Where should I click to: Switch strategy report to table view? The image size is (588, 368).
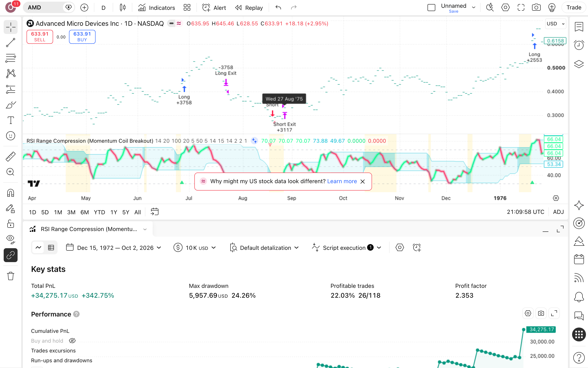click(x=51, y=248)
